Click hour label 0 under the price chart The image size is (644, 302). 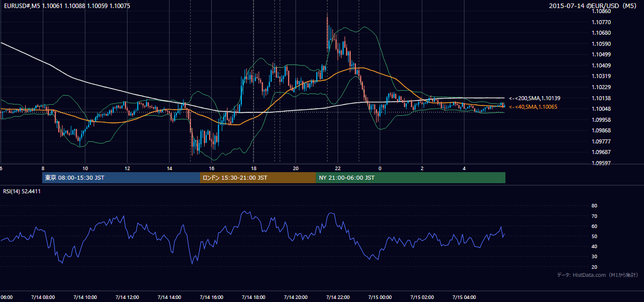pyautogui.click(x=380, y=169)
